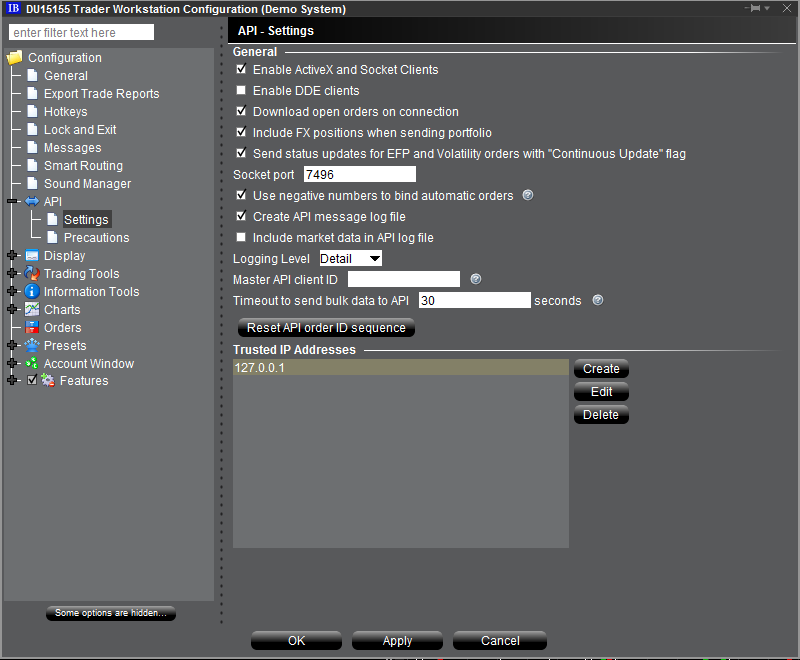Click the General page icon in tree
The height and width of the screenshot is (660, 800).
33,75
